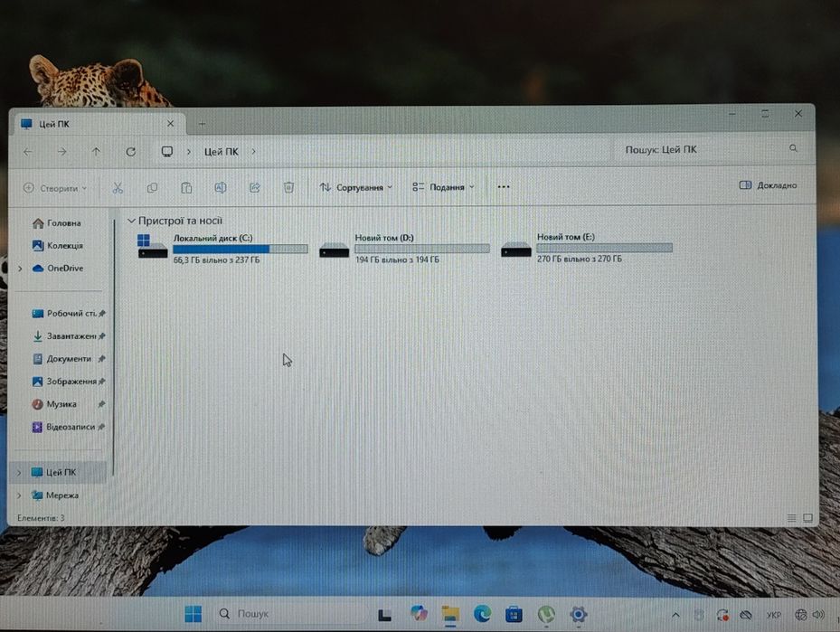Open Windows Start menu

click(193, 614)
